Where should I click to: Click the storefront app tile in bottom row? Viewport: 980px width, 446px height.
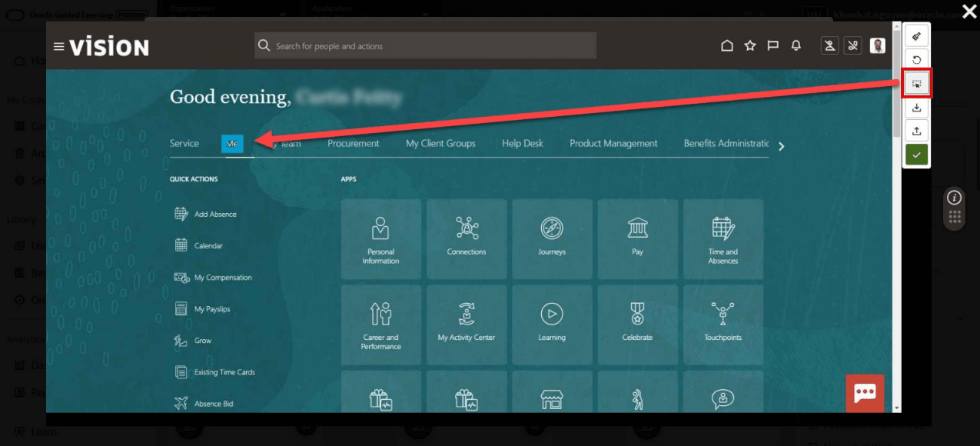pyautogui.click(x=552, y=392)
